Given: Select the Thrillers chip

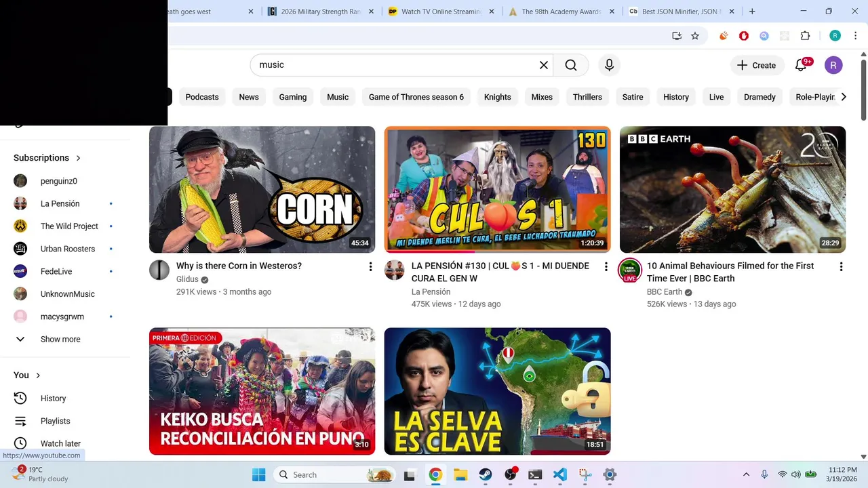Looking at the screenshot, I should 587,97.
